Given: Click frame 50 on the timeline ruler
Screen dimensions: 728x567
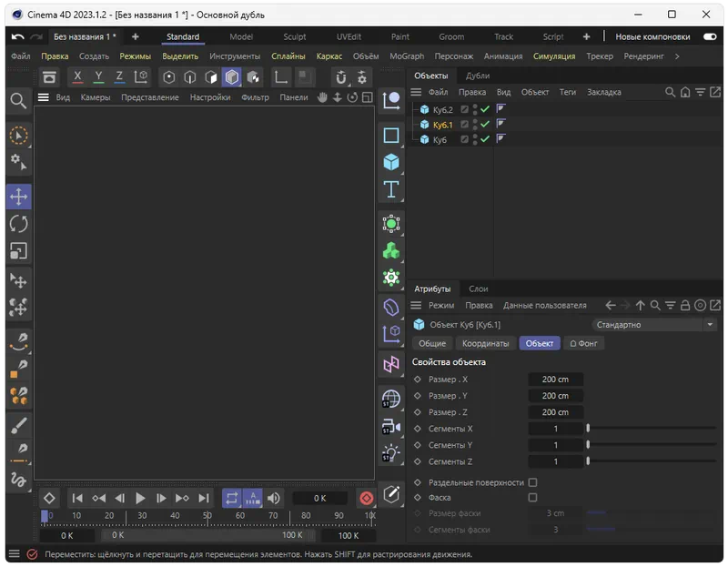Looking at the screenshot, I should pyautogui.click(x=207, y=515).
